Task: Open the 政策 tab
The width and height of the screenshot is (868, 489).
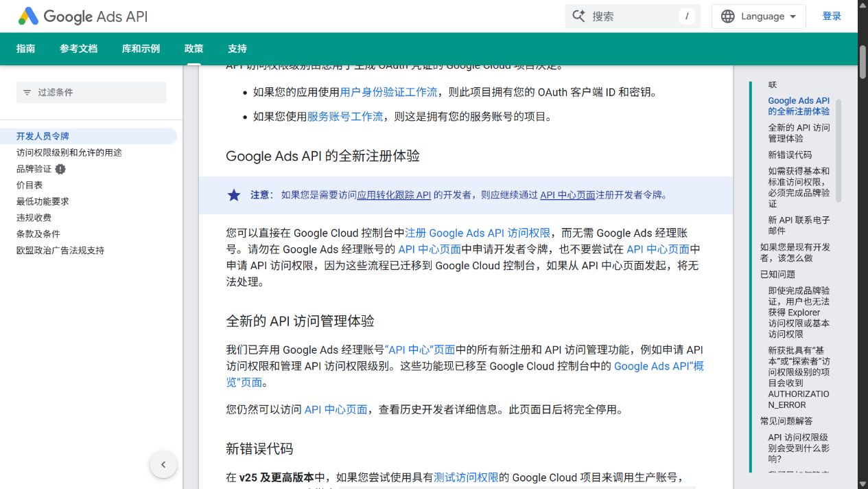Action: coord(193,49)
